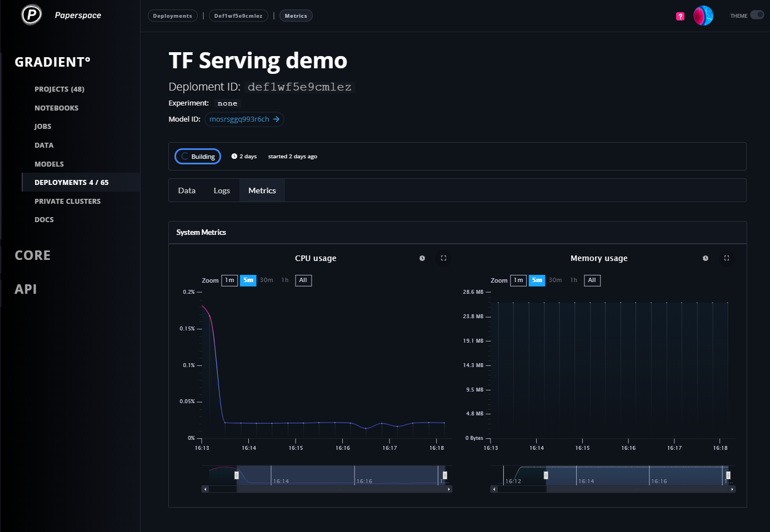This screenshot has height=532, width=770.
Task: Set CPU usage zoom to All
Action: tap(303, 280)
